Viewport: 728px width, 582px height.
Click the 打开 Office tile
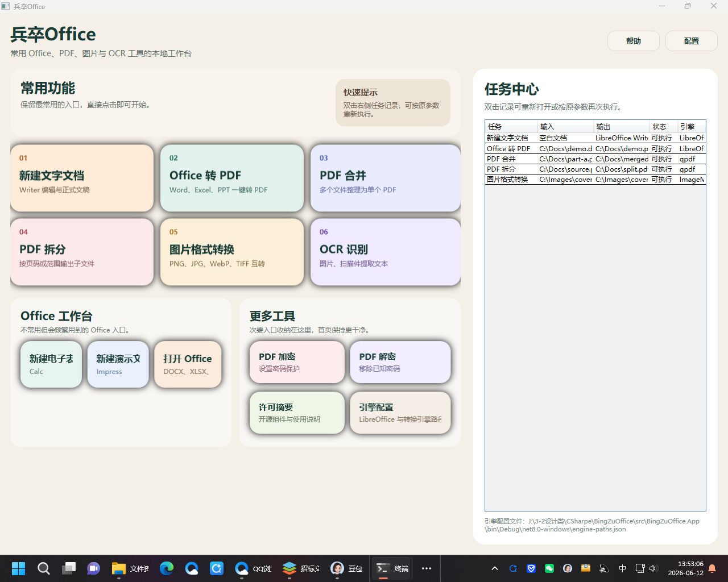[188, 364]
